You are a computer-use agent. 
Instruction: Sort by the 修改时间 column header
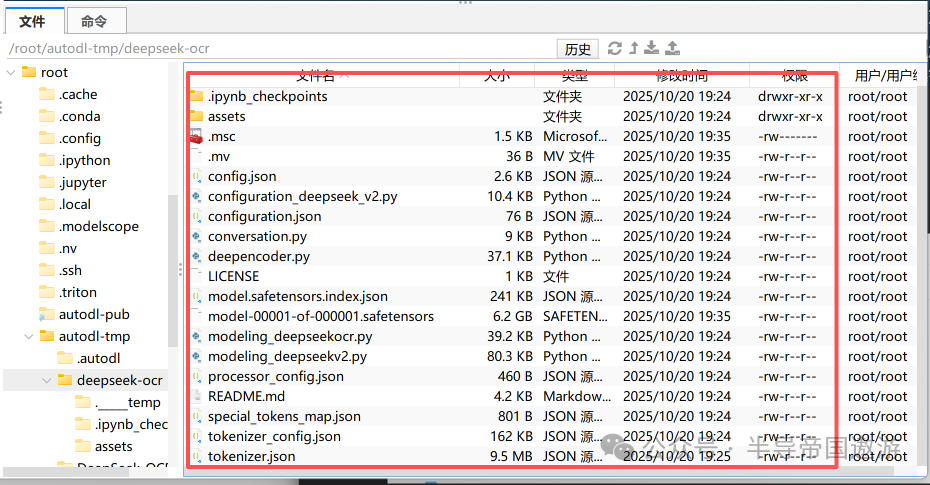(x=682, y=75)
